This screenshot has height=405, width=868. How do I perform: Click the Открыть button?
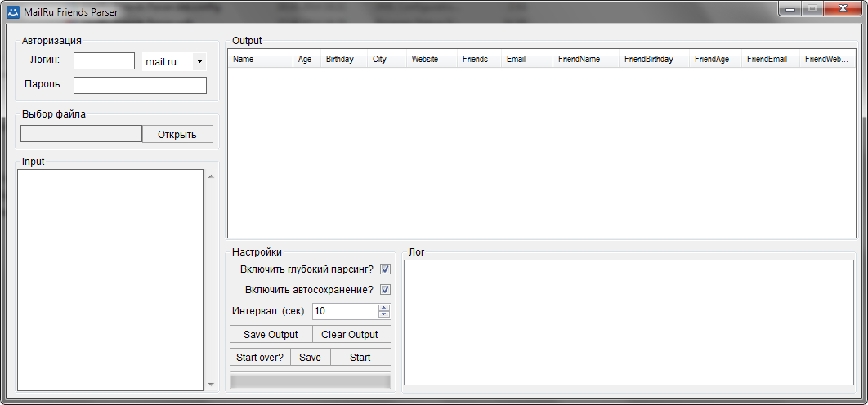(177, 135)
